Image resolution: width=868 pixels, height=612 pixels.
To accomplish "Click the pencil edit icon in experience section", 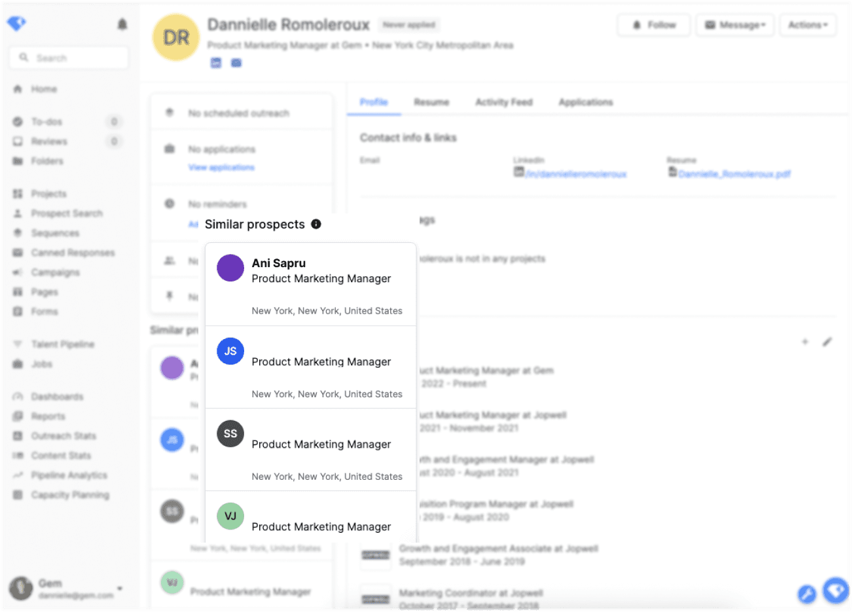I will click(x=827, y=342).
